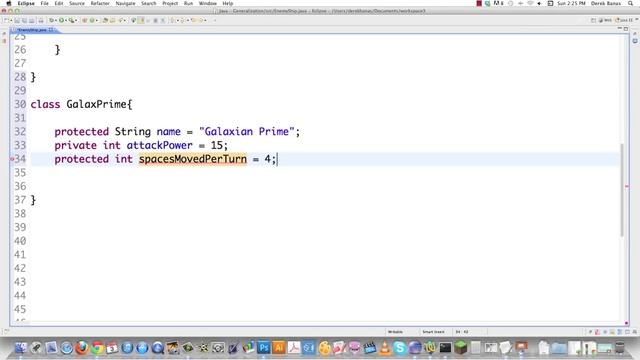This screenshot has width=640, height=360.
Task: Open Minecraft from the dock
Action: (x=460, y=348)
